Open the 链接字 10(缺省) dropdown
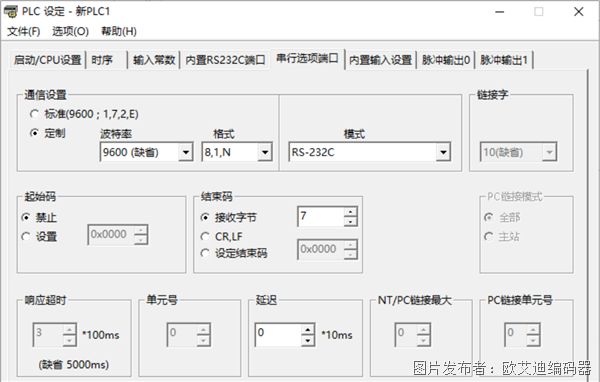Screen dimensions: 600x382 pos(549,152)
